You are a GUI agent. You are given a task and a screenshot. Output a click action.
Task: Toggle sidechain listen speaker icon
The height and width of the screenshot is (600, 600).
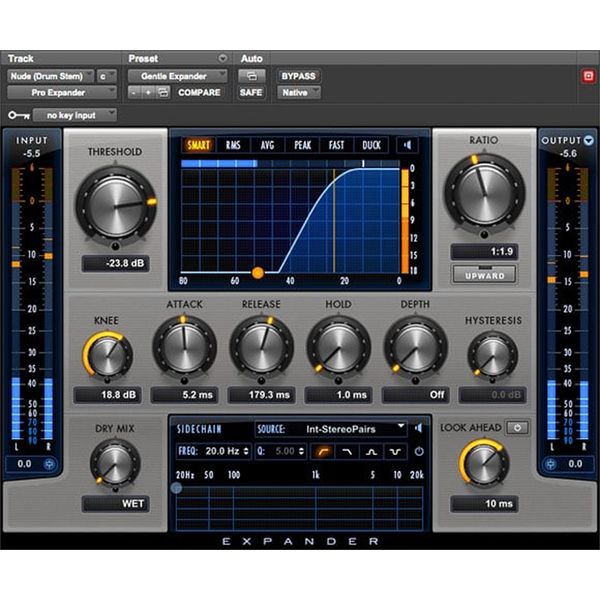pos(419,428)
